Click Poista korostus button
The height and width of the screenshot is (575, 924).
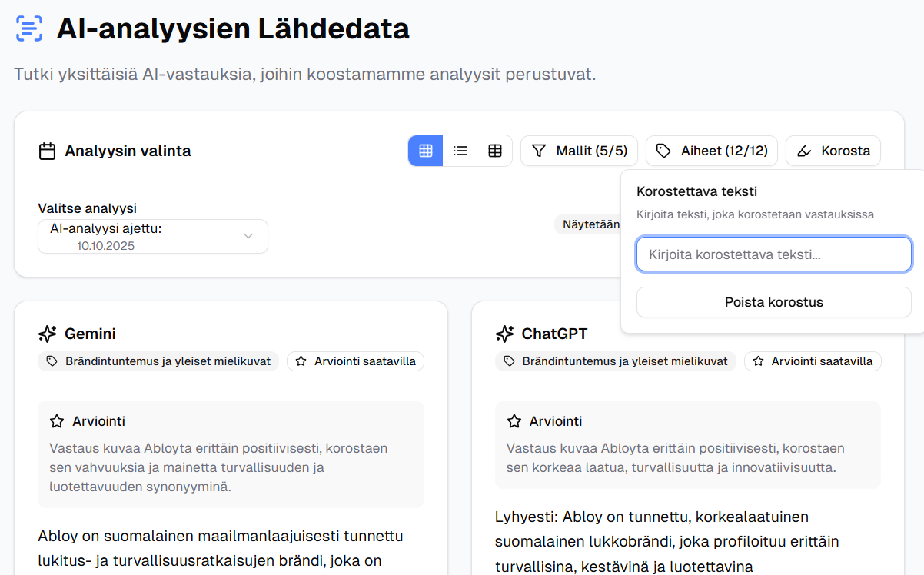(x=773, y=302)
